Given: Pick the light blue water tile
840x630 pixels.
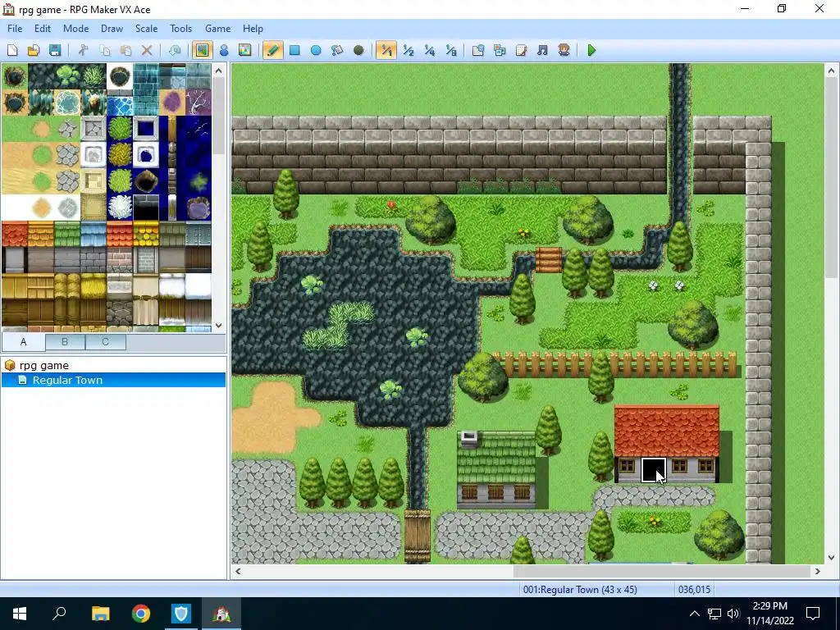Looking at the screenshot, I should coord(120,103).
